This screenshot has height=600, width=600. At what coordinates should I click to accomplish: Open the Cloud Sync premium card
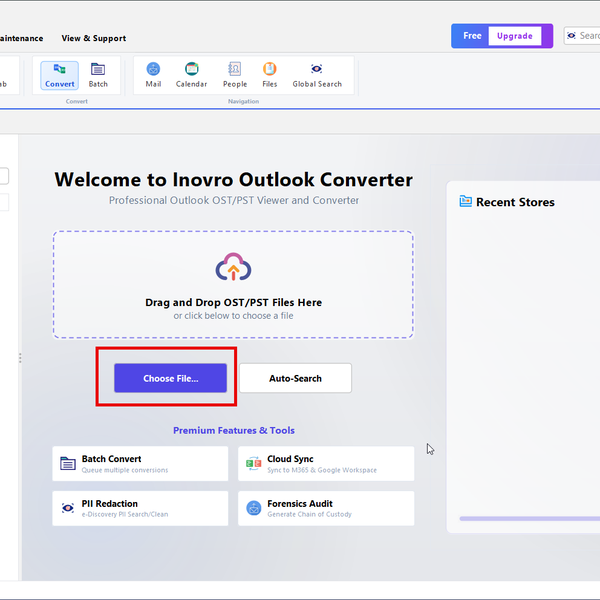click(326, 463)
